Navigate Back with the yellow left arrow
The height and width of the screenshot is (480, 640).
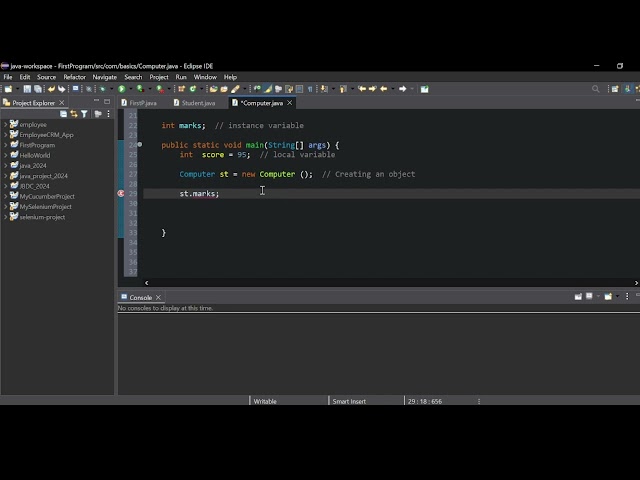click(383, 89)
